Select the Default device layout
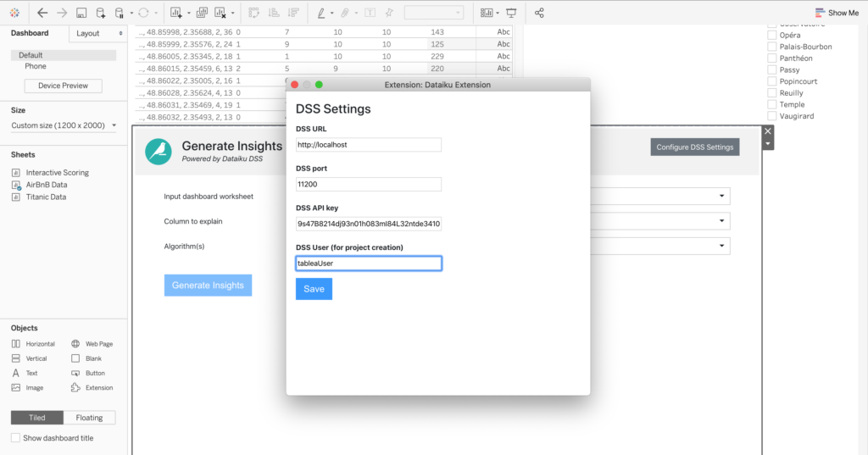The height and width of the screenshot is (455, 868). coord(64,55)
